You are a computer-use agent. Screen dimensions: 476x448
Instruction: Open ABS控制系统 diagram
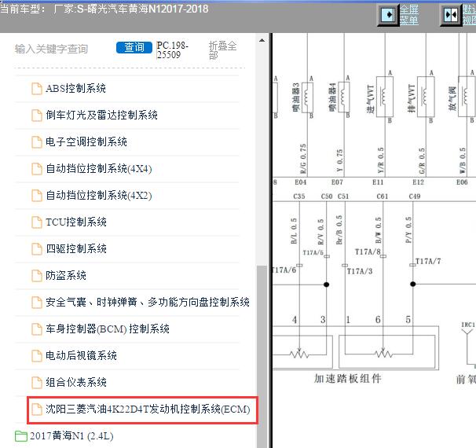(x=75, y=88)
